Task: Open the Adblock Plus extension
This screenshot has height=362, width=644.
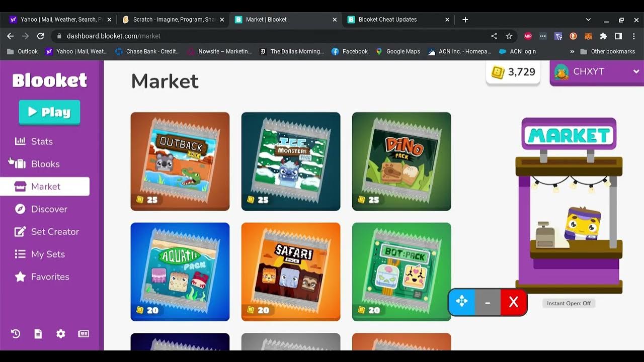Action: (x=528, y=36)
